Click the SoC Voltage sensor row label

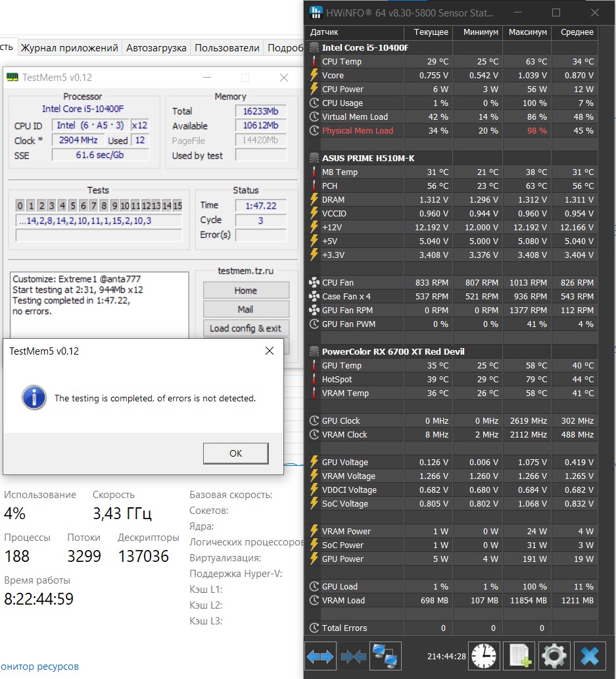pyautogui.click(x=344, y=503)
